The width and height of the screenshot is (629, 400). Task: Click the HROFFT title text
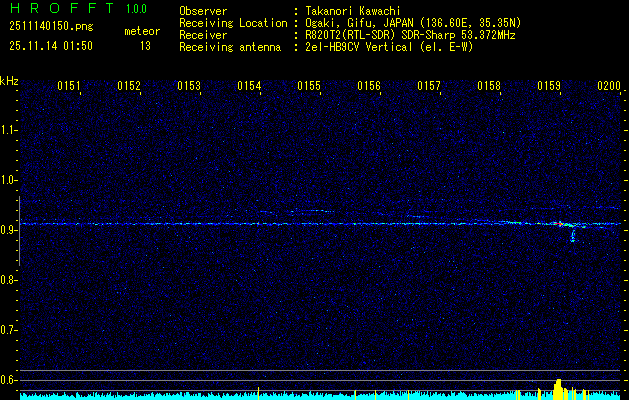coord(61,8)
